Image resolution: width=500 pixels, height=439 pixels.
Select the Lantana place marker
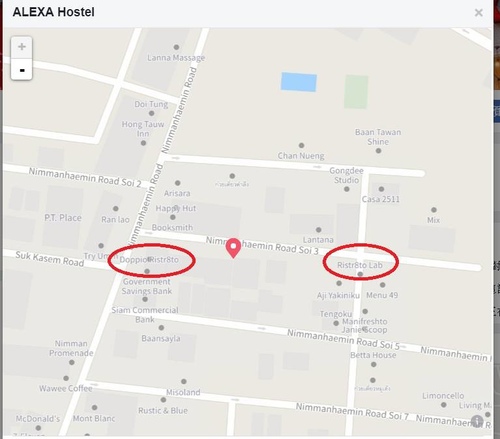click(319, 230)
